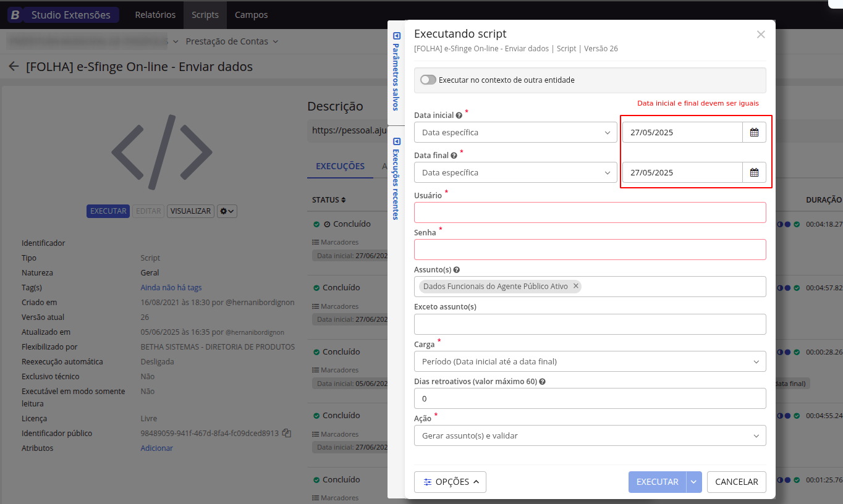
Task: Click EXECUTAR button in the dialog
Action: coord(657,482)
